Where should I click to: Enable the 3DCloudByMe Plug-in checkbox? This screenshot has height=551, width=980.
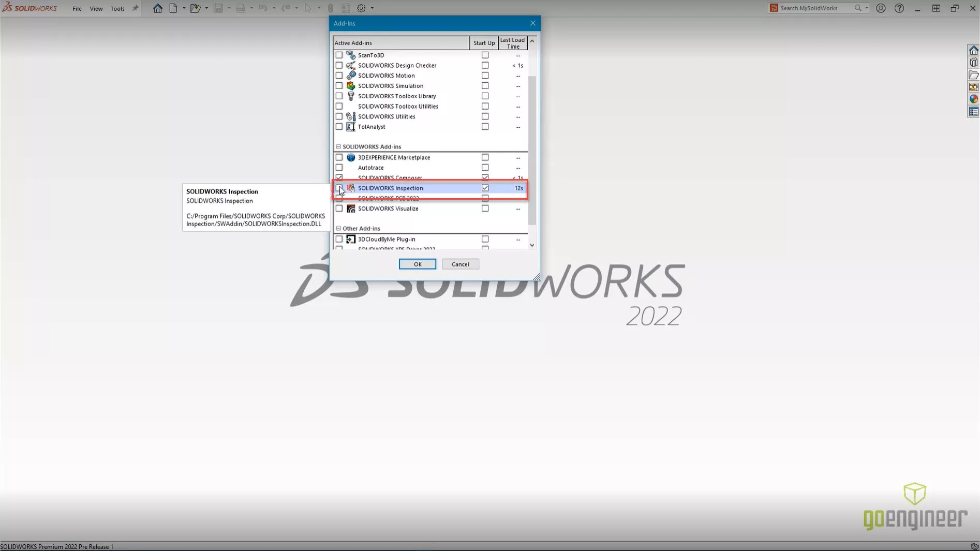[339, 239]
